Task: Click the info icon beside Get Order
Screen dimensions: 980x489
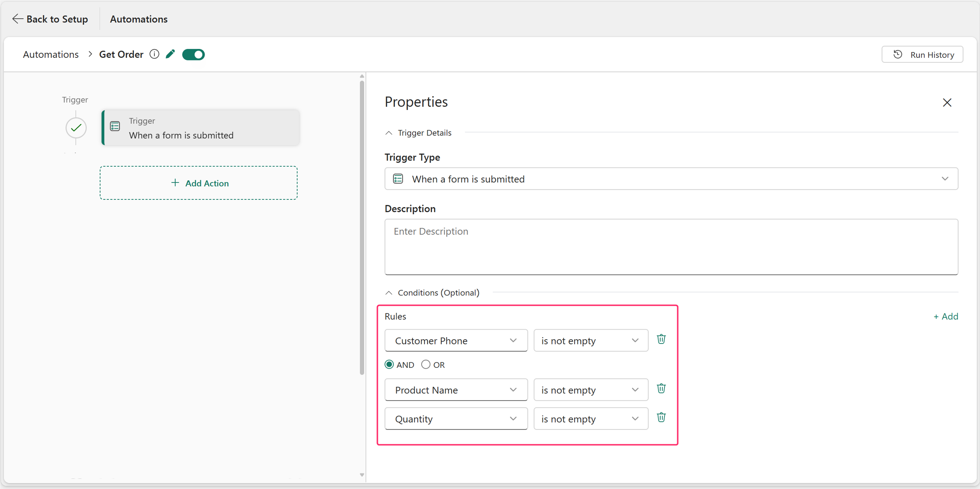Action: (154, 54)
